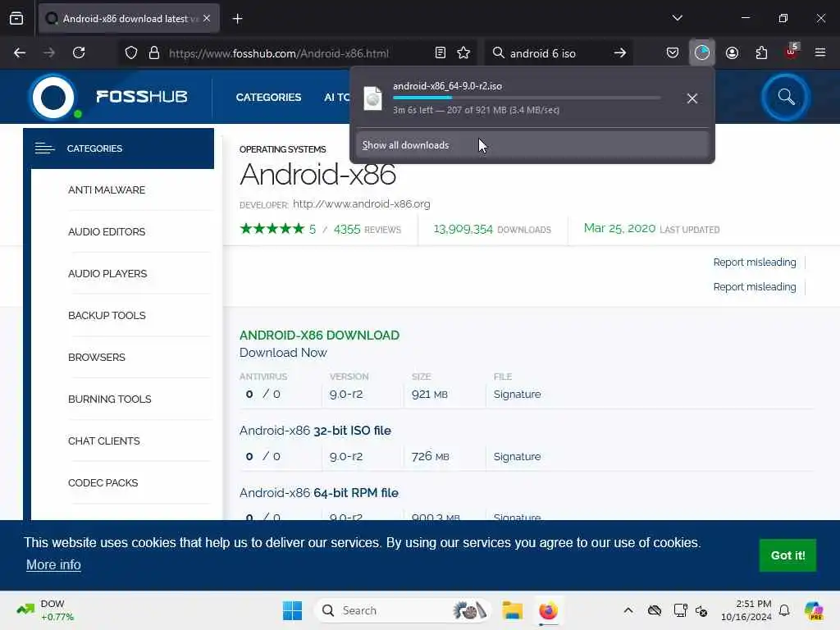
Task: Open Signature for 921 MB file
Action: tap(517, 395)
